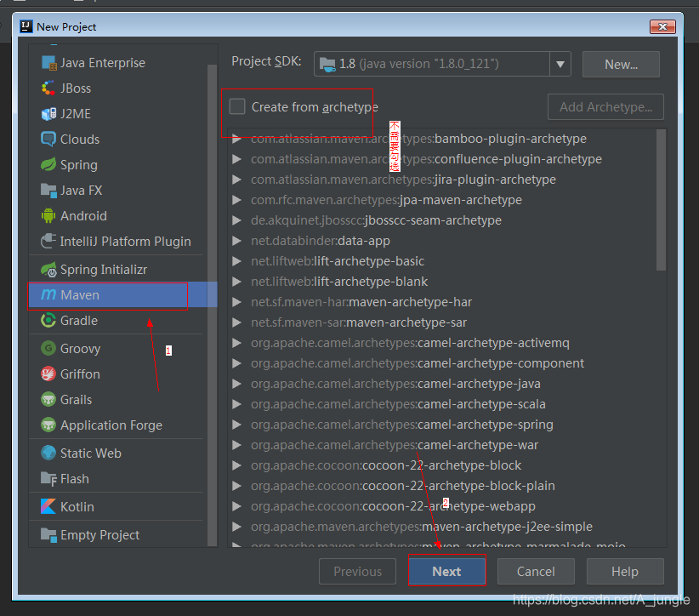The height and width of the screenshot is (616, 699).
Task: Open the Project SDK dropdown arrow
Action: click(x=560, y=64)
